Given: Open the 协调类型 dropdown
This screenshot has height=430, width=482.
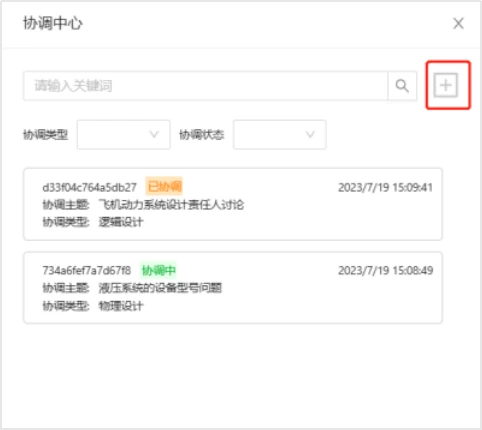Looking at the screenshot, I should click(x=124, y=135).
